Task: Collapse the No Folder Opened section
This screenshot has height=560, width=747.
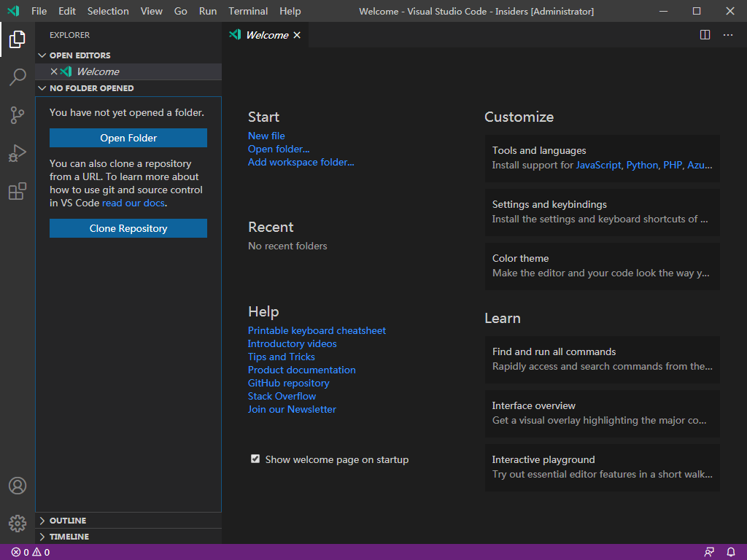Action: [x=42, y=88]
